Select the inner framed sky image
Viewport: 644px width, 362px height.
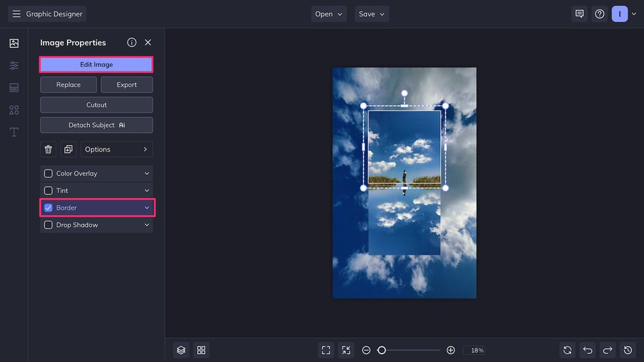click(x=405, y=147)
